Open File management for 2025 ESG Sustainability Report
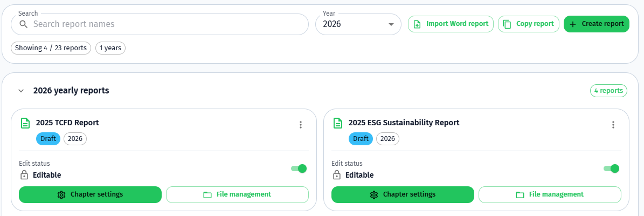 pos(550,194)
